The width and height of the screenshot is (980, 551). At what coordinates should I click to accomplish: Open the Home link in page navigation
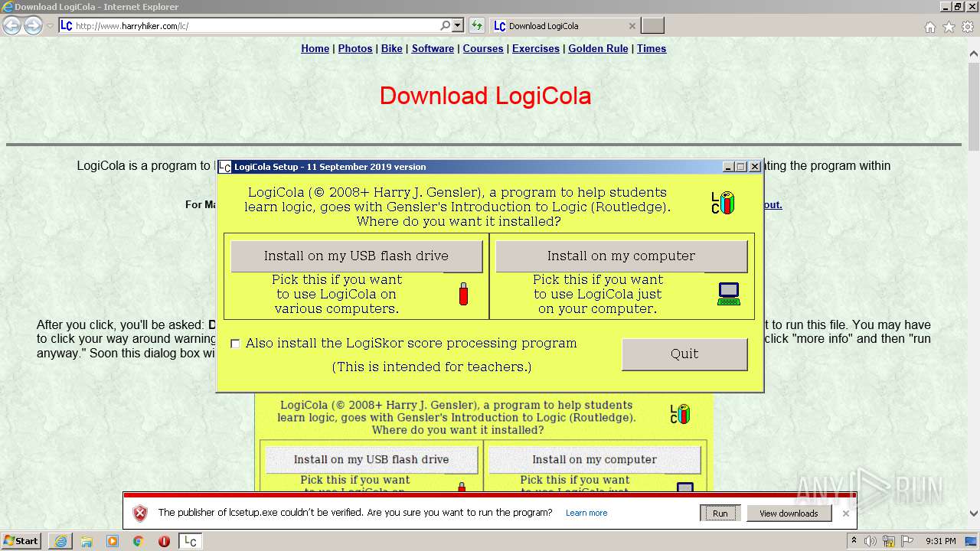coord(315,48)
